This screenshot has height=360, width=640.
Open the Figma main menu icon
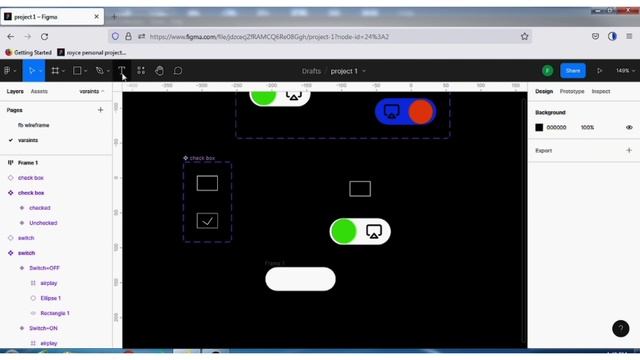[7, 71]
